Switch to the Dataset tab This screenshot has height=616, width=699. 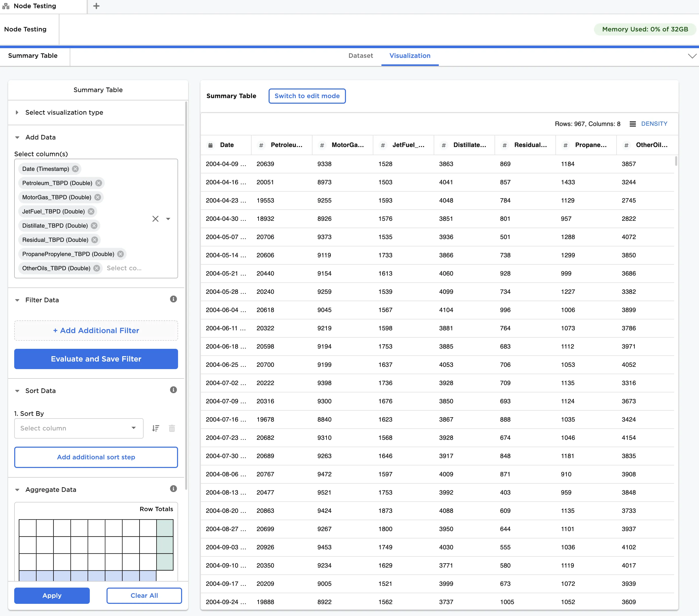click(x=360, y=56)
